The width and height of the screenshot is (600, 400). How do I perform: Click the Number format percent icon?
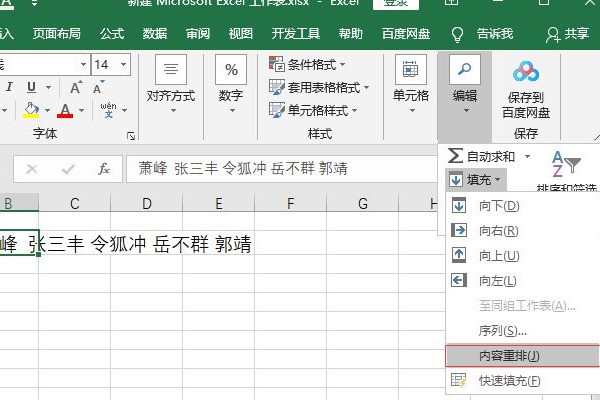[231, 72]
